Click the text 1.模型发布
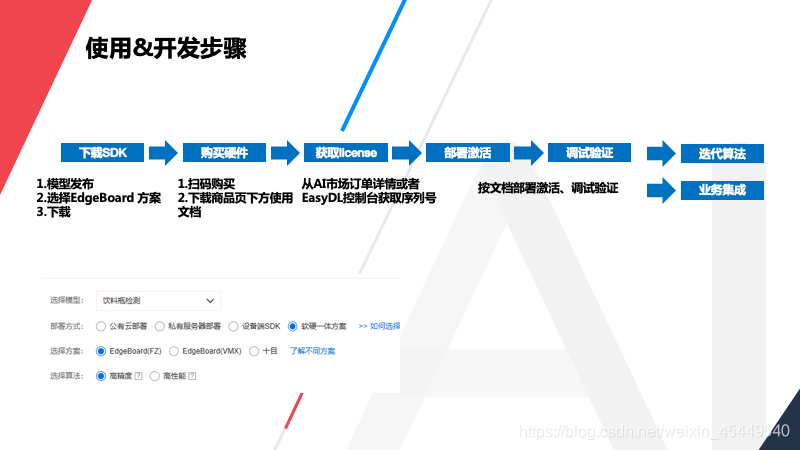Viewport: 800px width, 450px height. pyautogui.click(x=65, y=184)
